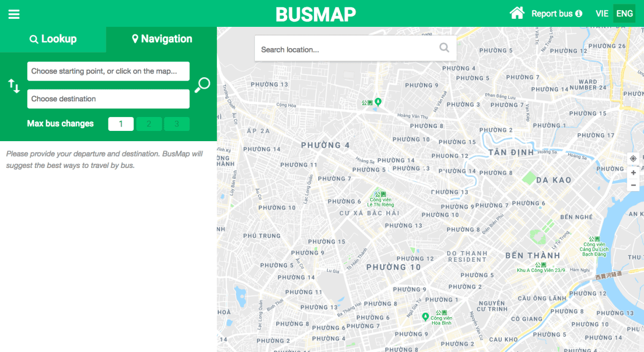Click the CẦU KHO map label

pyautogui.click(x=503, y=339)
